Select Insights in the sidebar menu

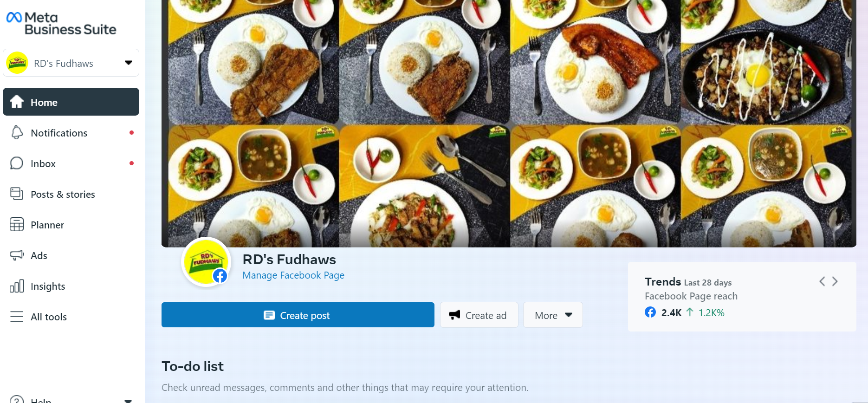point(48,286)
